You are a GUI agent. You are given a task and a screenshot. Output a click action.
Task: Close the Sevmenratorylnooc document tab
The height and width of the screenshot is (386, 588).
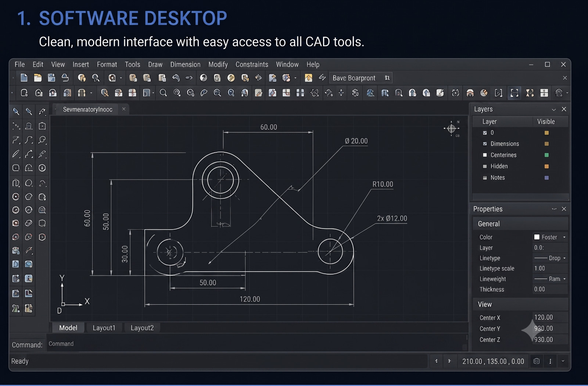124,109
